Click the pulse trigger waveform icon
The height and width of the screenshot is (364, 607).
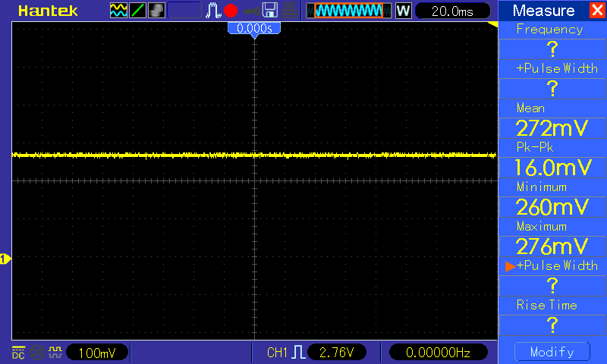click(x=213, y=11)
